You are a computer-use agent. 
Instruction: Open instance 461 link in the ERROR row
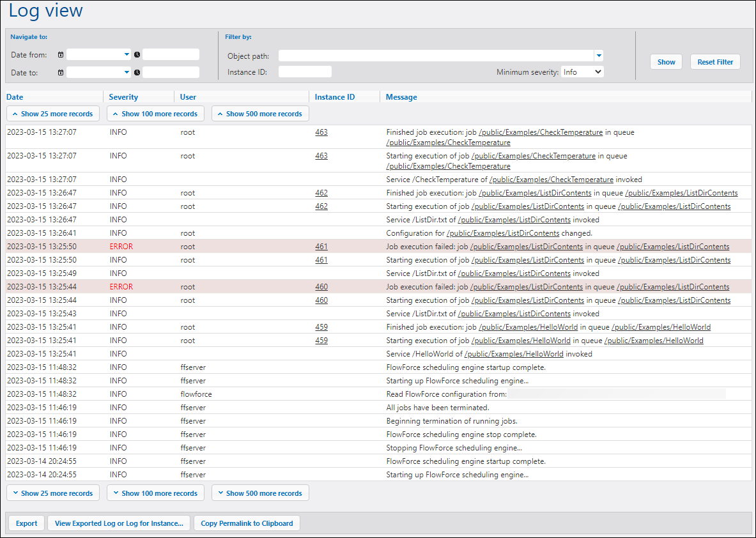[321, 247]
